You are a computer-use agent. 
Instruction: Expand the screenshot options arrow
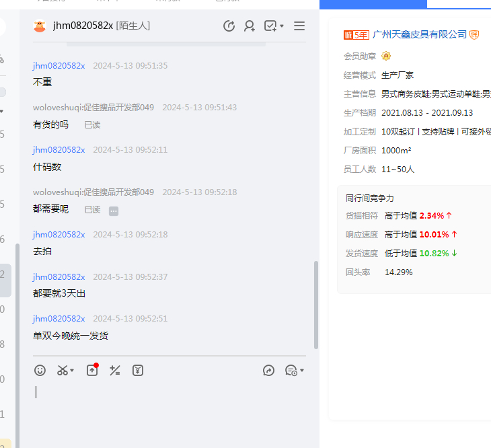(72, 370)
